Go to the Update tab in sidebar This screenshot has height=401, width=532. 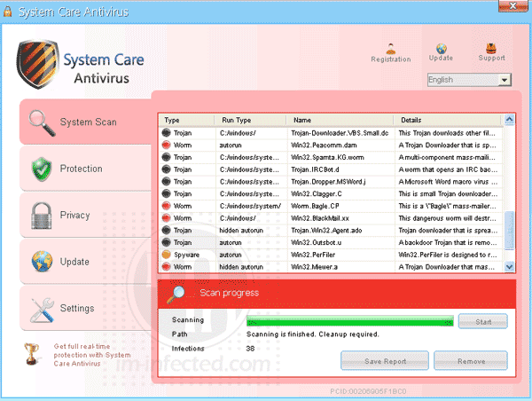(x=85, y=262)
